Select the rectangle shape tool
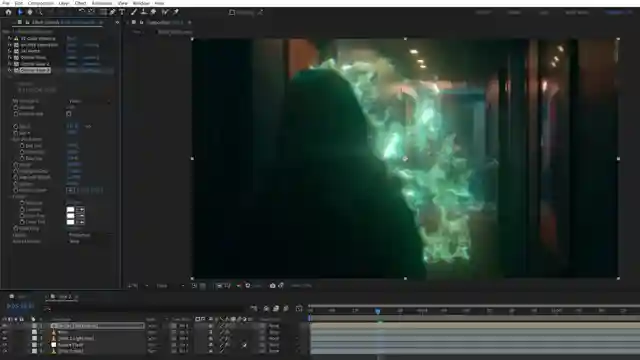 click(x=103, y=12)
